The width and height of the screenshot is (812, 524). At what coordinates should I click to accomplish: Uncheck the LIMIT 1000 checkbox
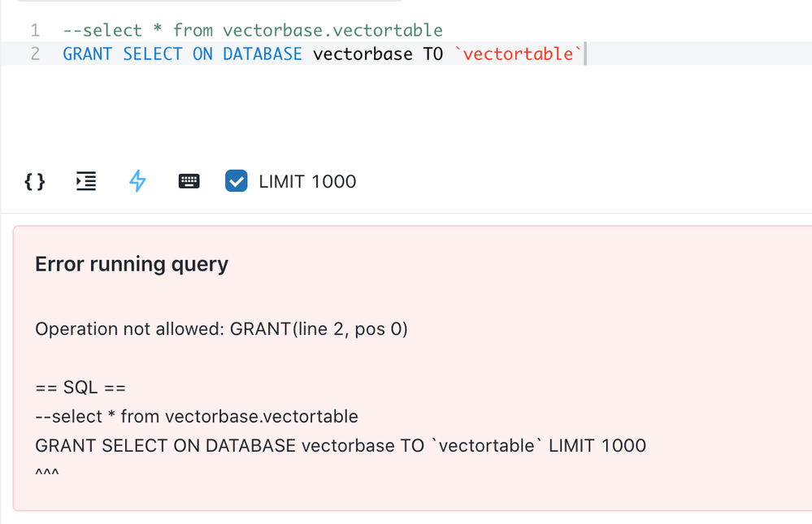pyautogui.click(x=236, y=181)
